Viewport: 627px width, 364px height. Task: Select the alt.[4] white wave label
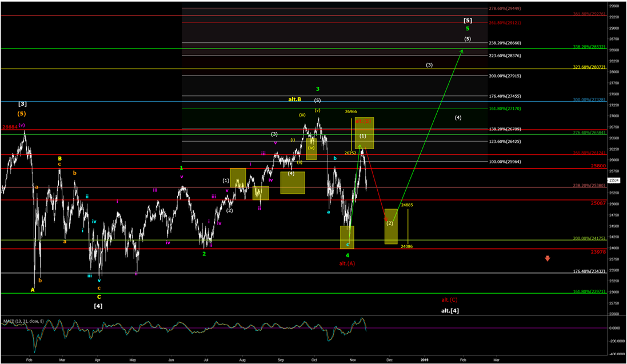(449, 311)
